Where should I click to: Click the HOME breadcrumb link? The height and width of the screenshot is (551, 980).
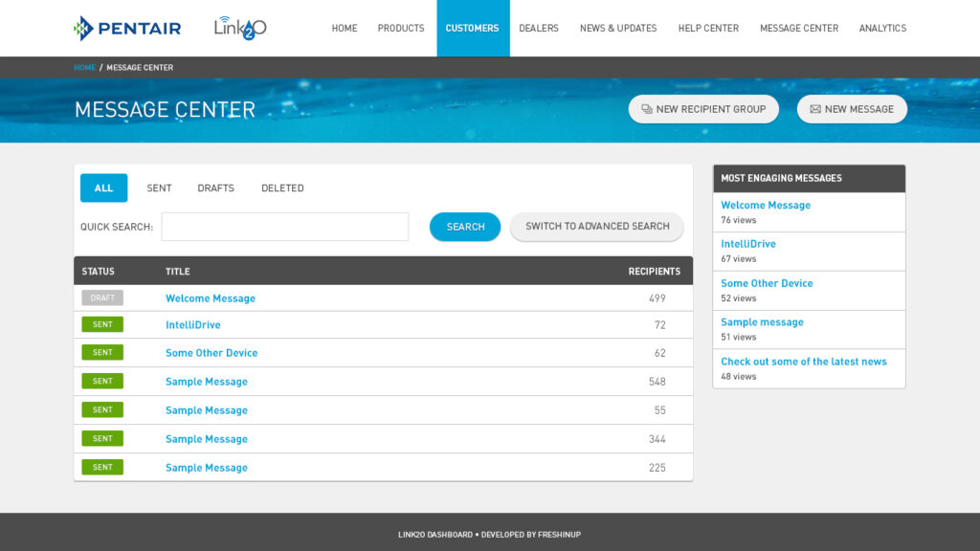coord(83,67)
